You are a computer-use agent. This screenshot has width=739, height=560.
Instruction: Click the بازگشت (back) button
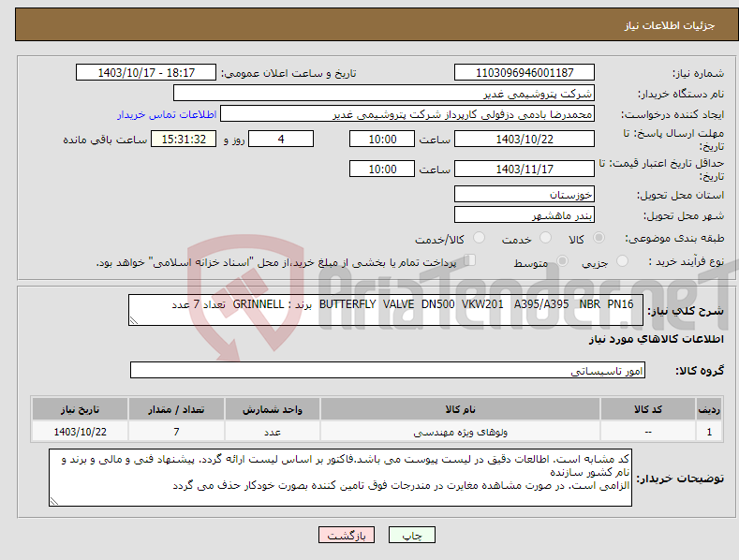(347, 535)
